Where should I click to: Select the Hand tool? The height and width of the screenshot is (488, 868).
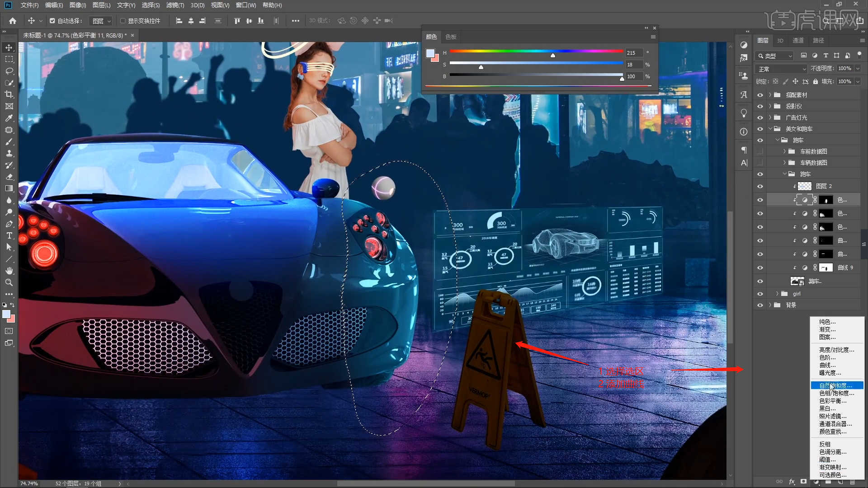tap(9, 271)
